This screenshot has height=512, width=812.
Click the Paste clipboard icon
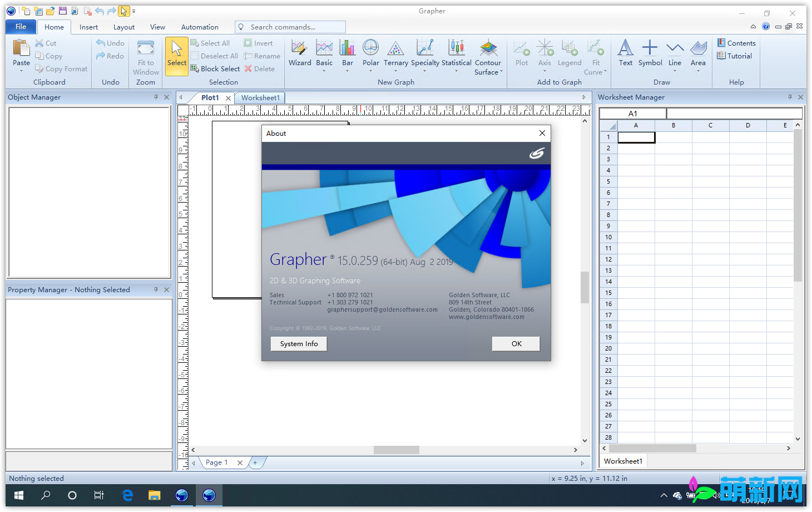(21, 48)
